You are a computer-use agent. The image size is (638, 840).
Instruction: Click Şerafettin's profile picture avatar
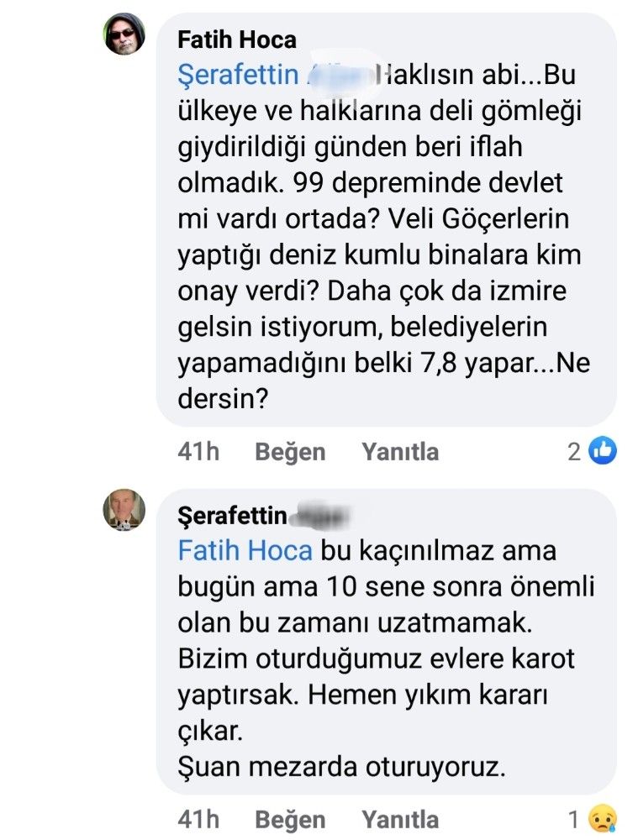coord(125,511)
